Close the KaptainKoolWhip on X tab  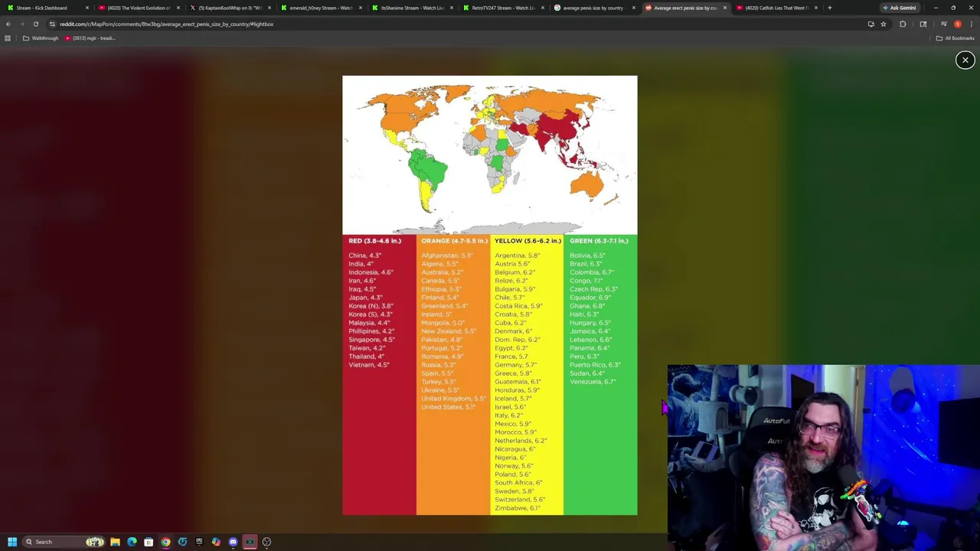coord(269,8)
